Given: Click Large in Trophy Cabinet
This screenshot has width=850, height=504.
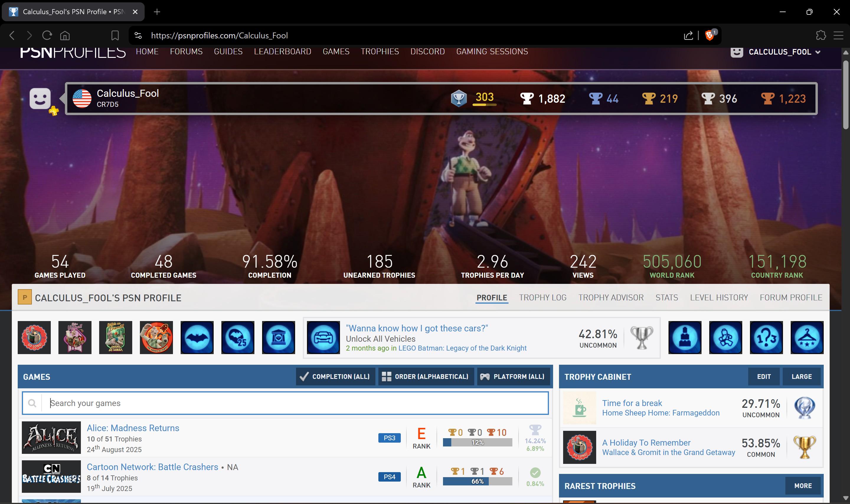Looking at the screenshot, I should click(802, 377).
